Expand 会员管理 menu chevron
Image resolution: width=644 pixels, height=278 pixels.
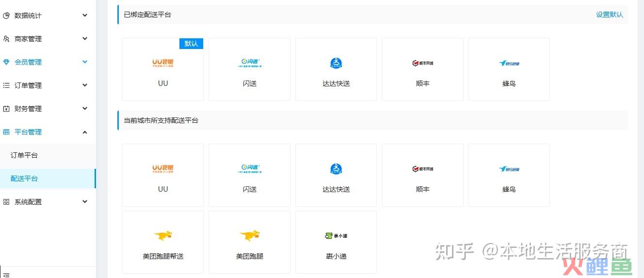pos(85,62)
